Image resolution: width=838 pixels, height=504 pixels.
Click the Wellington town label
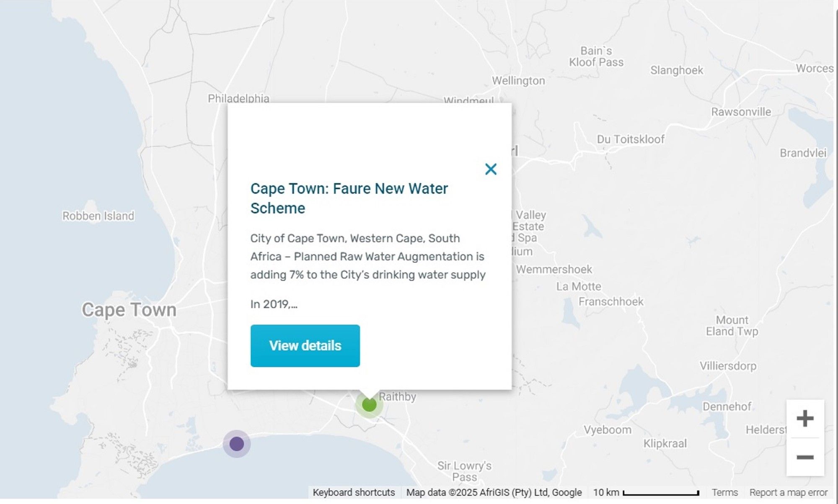pos(519,80)
